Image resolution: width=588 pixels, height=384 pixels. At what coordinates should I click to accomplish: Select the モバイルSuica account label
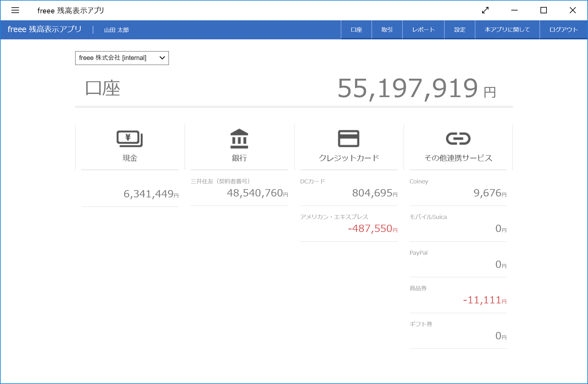tap(428, 217)
